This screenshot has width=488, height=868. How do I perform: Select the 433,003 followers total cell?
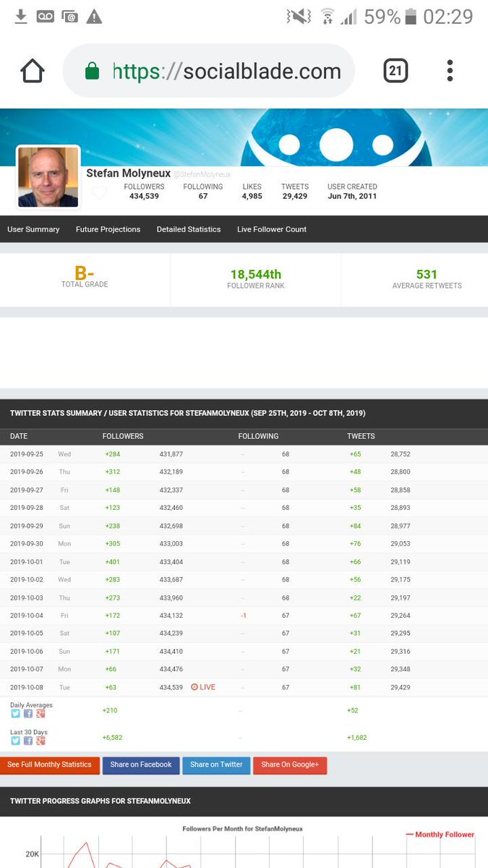click(171, 544)
